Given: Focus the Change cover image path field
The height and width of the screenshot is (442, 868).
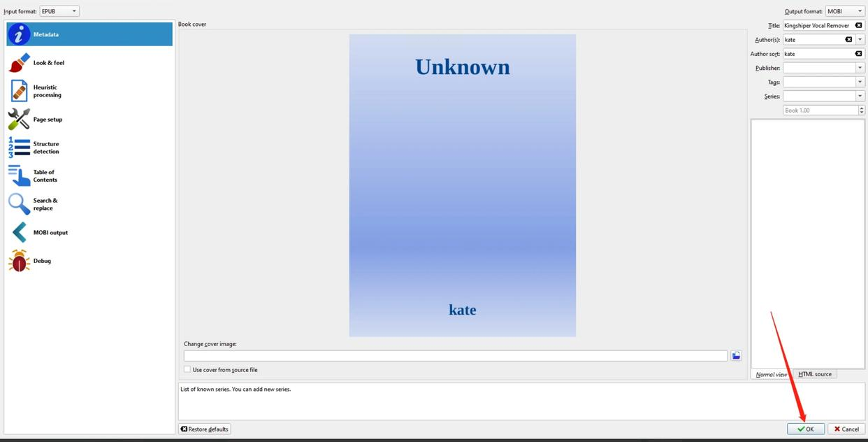Looking at the screenshot, I should coord(456,356).
